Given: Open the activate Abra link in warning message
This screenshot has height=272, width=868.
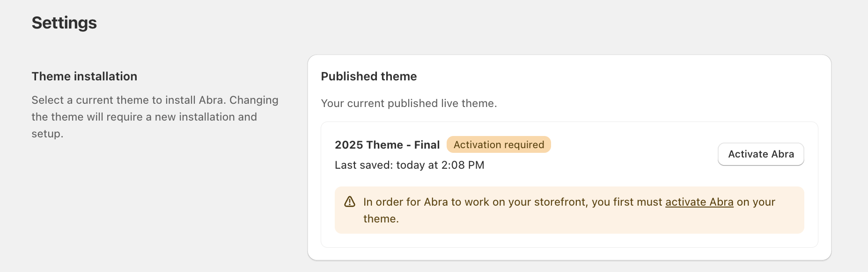Looking at the screenshot, I should click(699, 201).
